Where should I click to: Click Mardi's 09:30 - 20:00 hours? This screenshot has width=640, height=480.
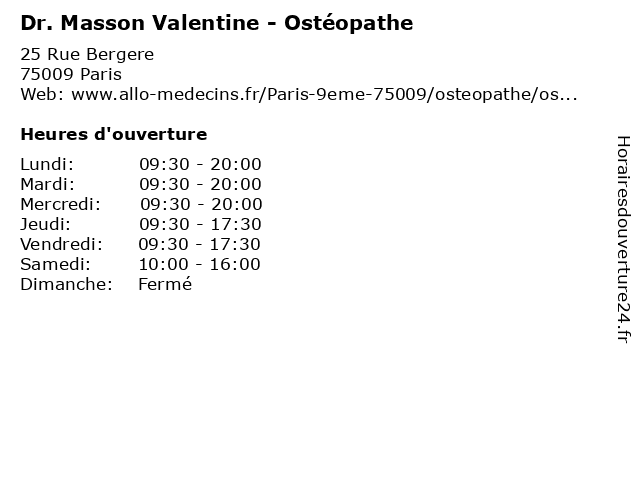click(200, 184)
